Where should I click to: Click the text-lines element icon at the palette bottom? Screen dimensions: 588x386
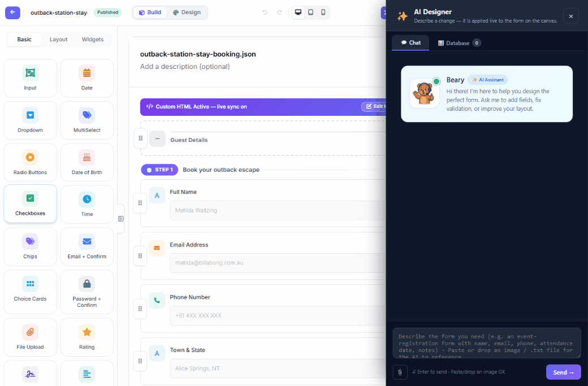[x=87, y=374]
